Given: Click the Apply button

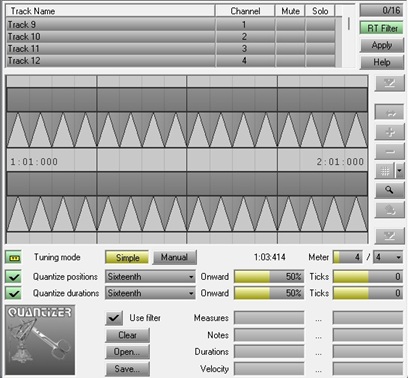Looking at the screenshot, I should (x=382, y=45).
